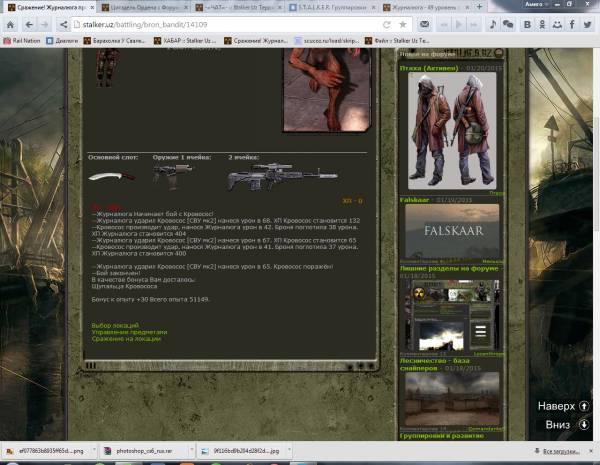Click the two stalkers in coats image
Screen dimensions: 600x465
tap(452, 131)
